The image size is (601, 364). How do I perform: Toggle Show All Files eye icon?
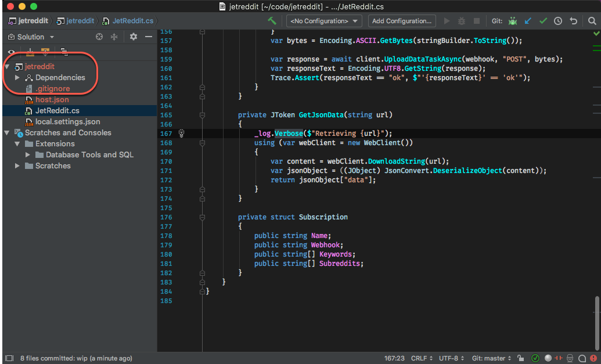tap(12, 52)
